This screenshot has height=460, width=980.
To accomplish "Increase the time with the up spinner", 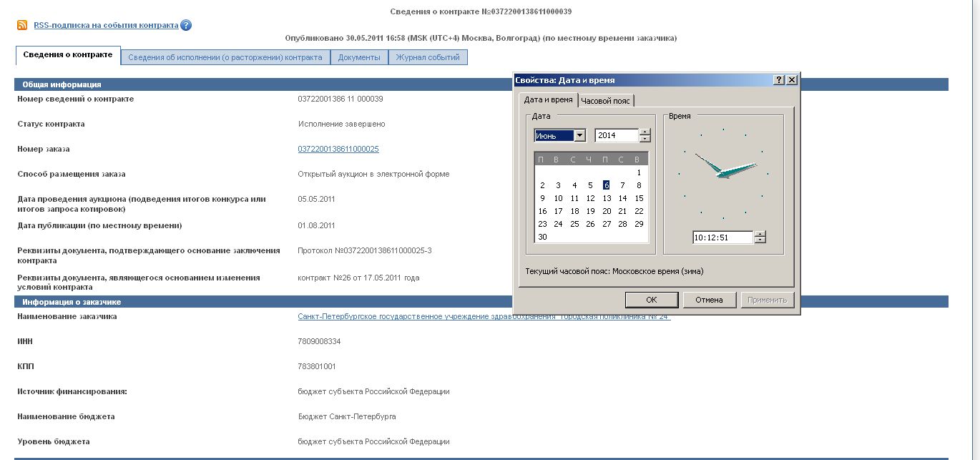I will tap(760, 235).
